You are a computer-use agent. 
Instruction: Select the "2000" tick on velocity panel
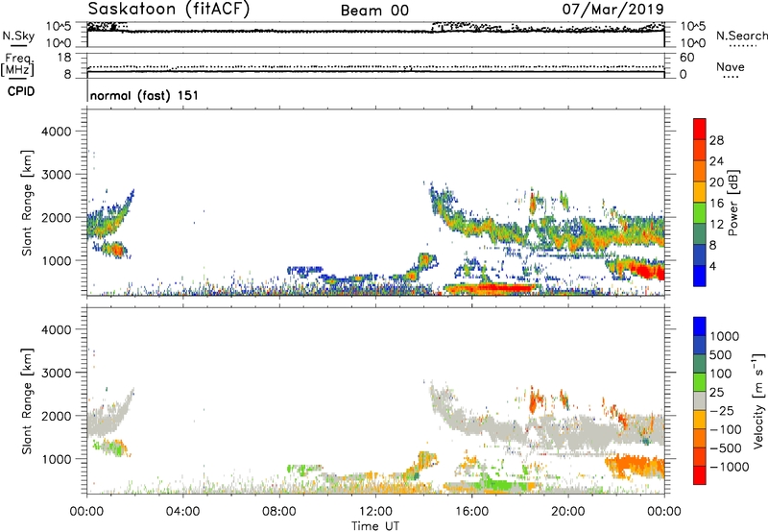pyautogui.click(x=57, y=416)
